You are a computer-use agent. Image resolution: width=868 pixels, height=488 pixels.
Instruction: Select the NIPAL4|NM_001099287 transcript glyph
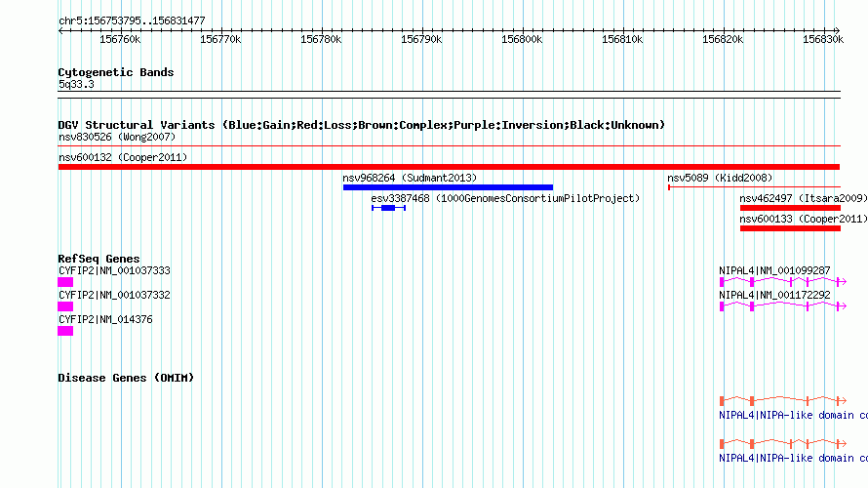coord(783,282)
